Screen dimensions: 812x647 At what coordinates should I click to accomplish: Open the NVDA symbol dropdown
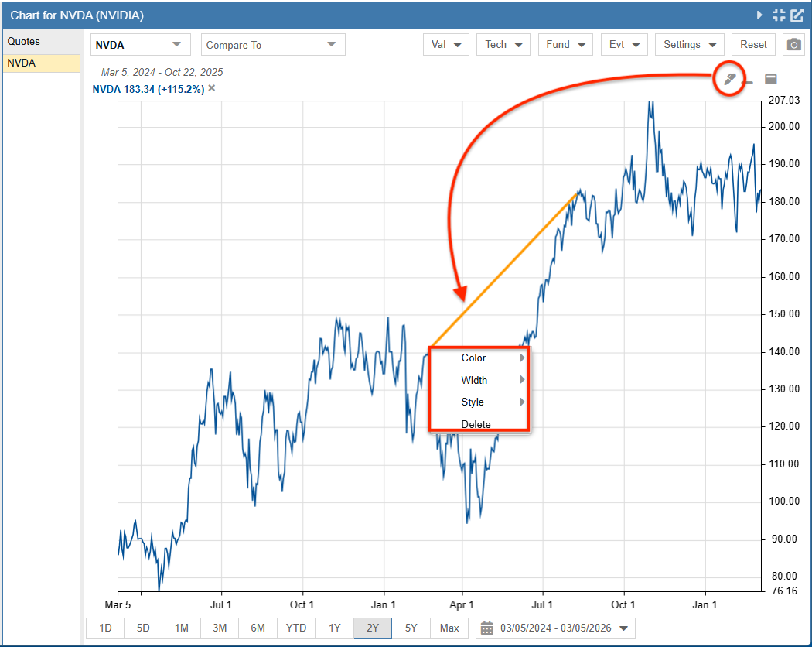click(140, 45)
